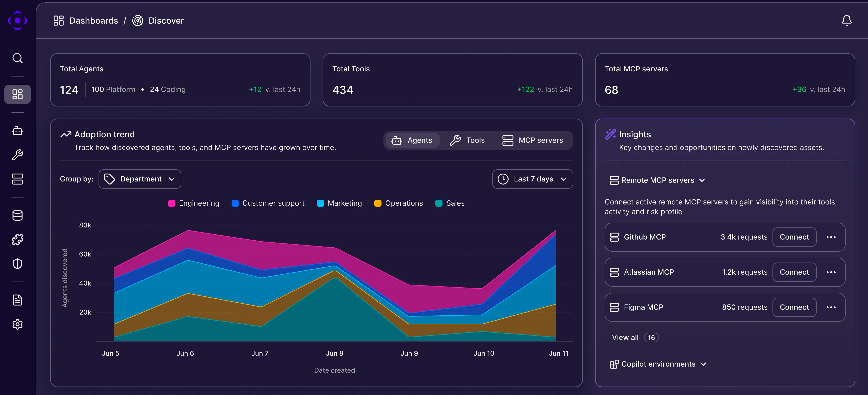Viewport: 868px width, 395px height.
Task: Toggle the Marketing legend swatch
Action: 320,203
